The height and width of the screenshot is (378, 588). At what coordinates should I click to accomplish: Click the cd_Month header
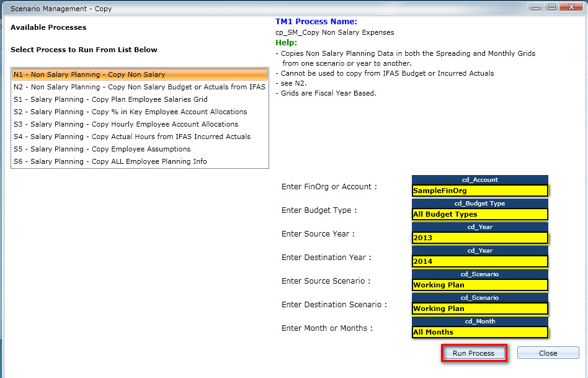pyautogui.click(x=479, y=322)
